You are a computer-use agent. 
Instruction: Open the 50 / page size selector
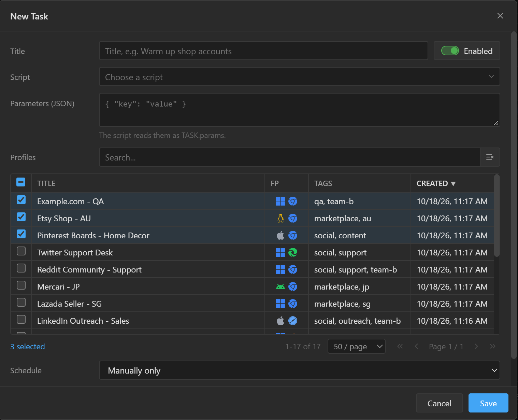coord(357,346)
